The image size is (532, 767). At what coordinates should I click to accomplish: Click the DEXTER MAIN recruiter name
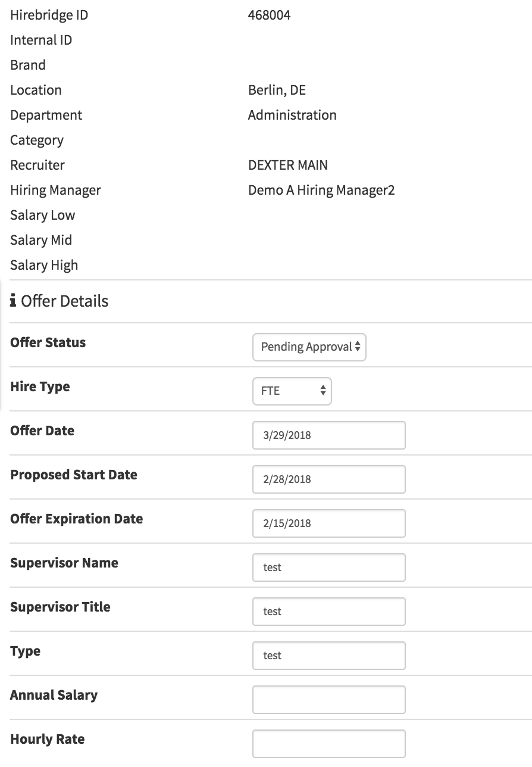[288, 166]
